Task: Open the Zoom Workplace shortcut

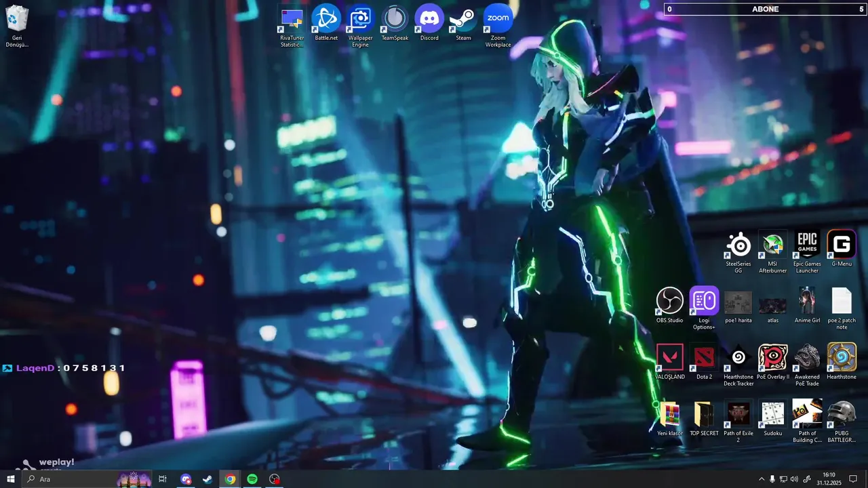Action: [498, 26]
